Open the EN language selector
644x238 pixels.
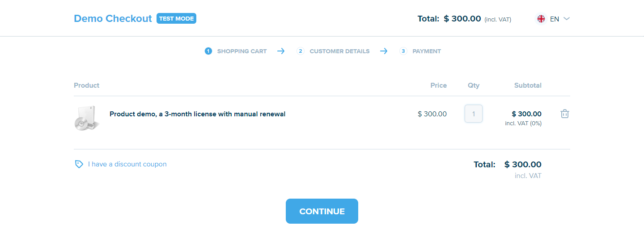click(x=555, y=19)
